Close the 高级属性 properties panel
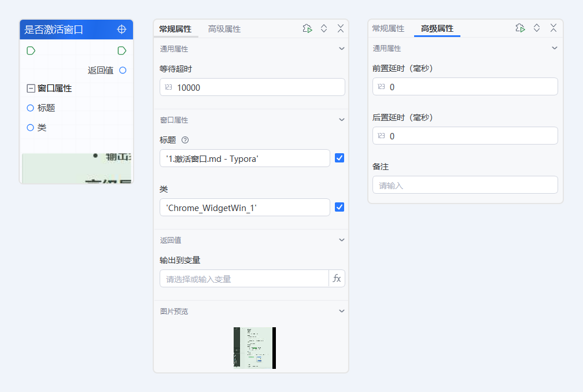This screenshot has width=583, height=392. pyautogui.click(x=552, y=28)
